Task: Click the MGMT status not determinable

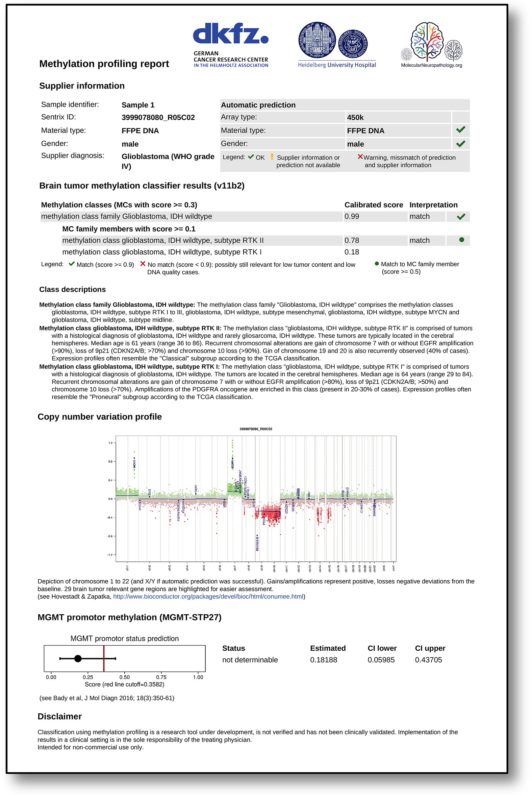Action: click(250, 659)
